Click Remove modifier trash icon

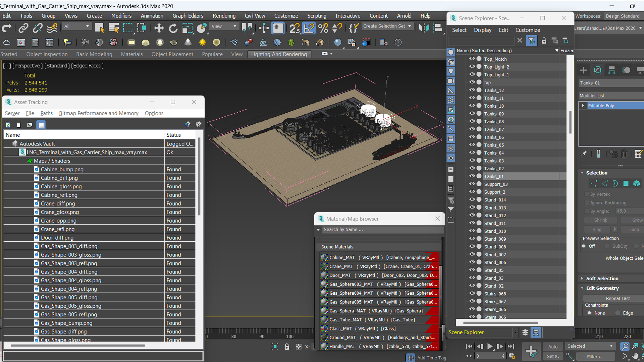pos(624,154)
